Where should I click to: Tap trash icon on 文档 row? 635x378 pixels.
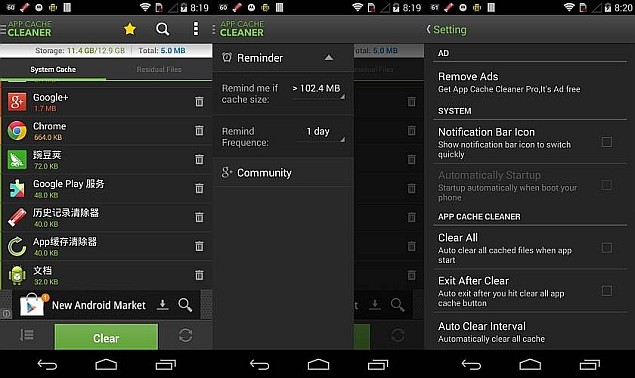click(x=199, y=275)
